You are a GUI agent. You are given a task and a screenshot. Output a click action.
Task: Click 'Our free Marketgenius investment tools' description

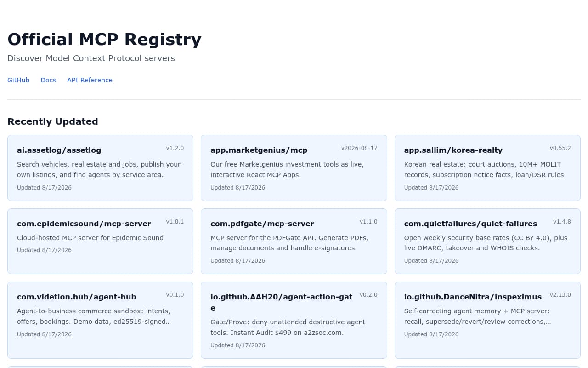(x=287, y=169)
